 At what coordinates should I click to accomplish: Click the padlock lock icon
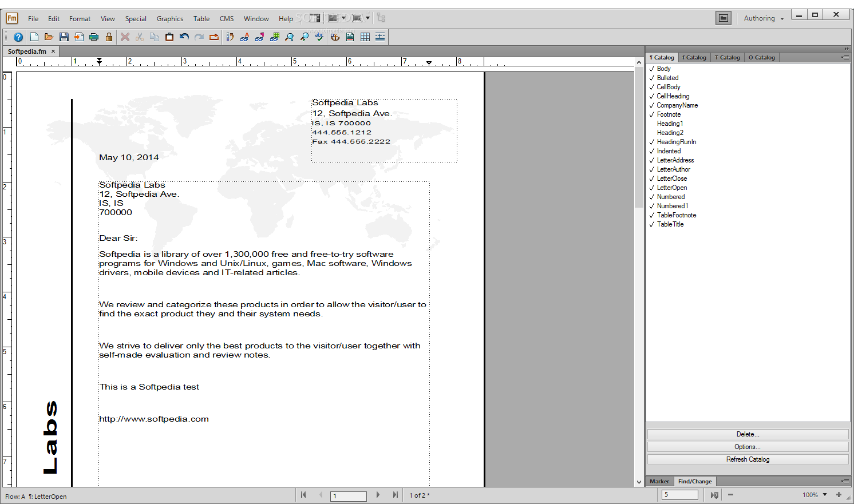tap(109, 37)
